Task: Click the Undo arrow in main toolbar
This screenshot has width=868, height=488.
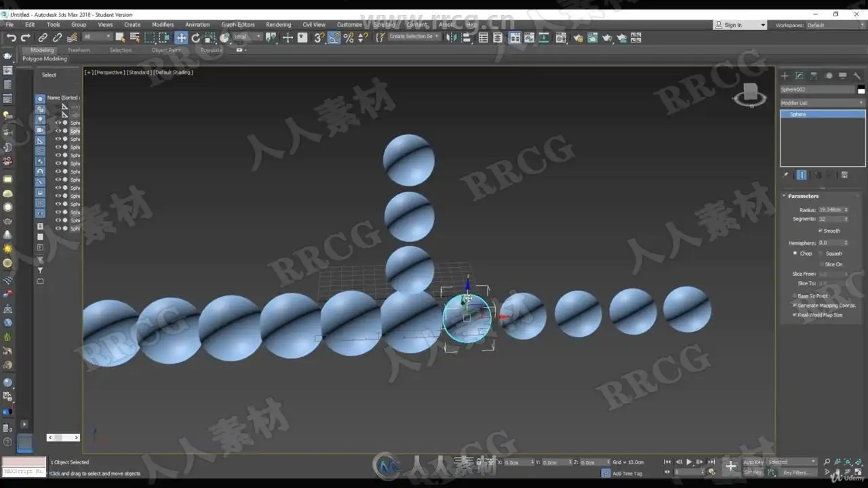Action: [11, 38]
